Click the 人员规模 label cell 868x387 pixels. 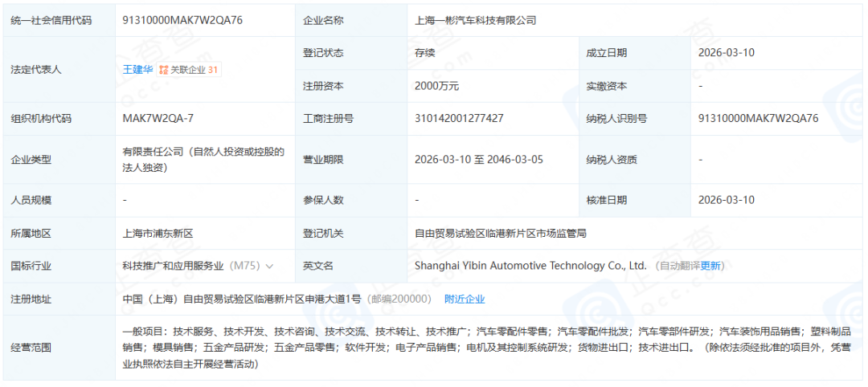(x=59, y=200)
